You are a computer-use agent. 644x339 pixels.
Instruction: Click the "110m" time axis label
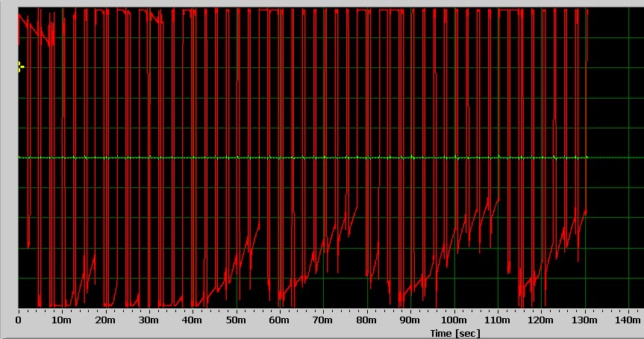point(498,320)
